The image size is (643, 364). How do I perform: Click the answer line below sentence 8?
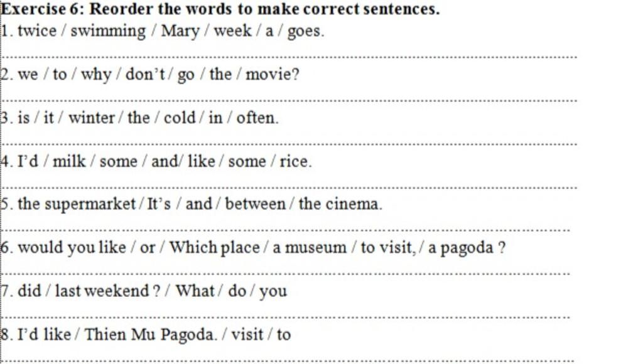288,361
